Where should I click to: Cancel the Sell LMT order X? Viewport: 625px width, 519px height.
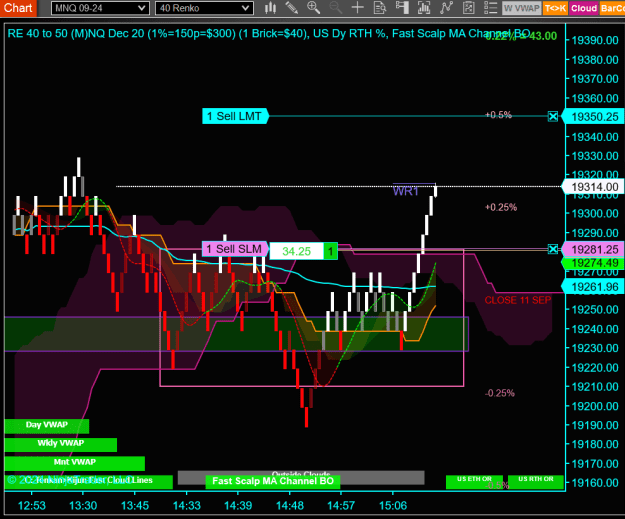(552, 116)
